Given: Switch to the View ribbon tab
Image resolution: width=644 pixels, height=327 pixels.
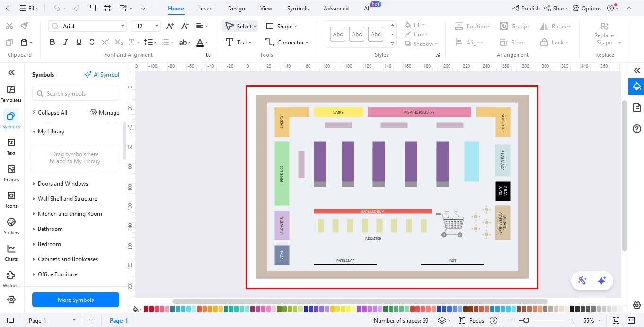Looking at the screenshot, I should coord(266,8).
